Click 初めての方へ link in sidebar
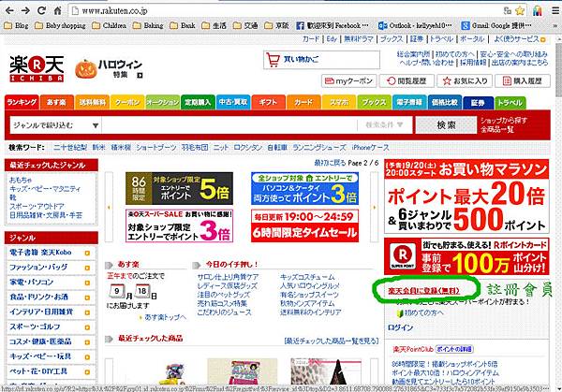 [423, 312]
